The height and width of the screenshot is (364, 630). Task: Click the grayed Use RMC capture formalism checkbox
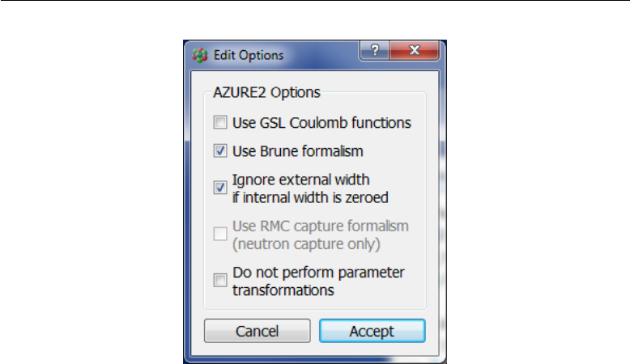click(x=220, y=234)
